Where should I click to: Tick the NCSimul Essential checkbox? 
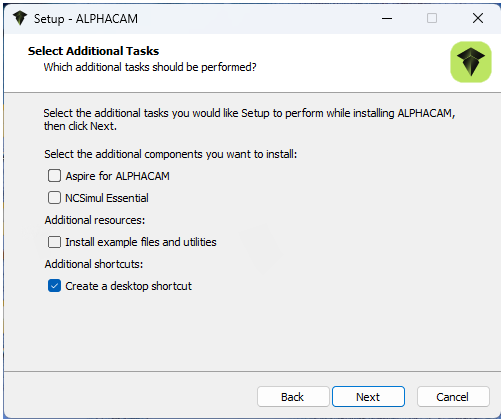(x=54, y=198)
